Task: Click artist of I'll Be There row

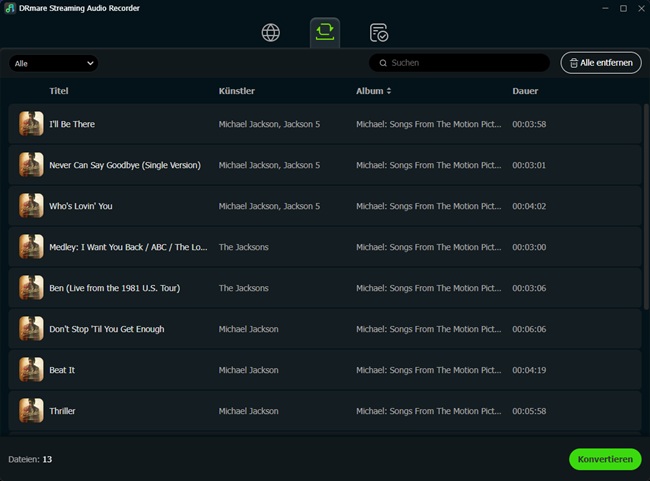Action: (x=269, y=124)
